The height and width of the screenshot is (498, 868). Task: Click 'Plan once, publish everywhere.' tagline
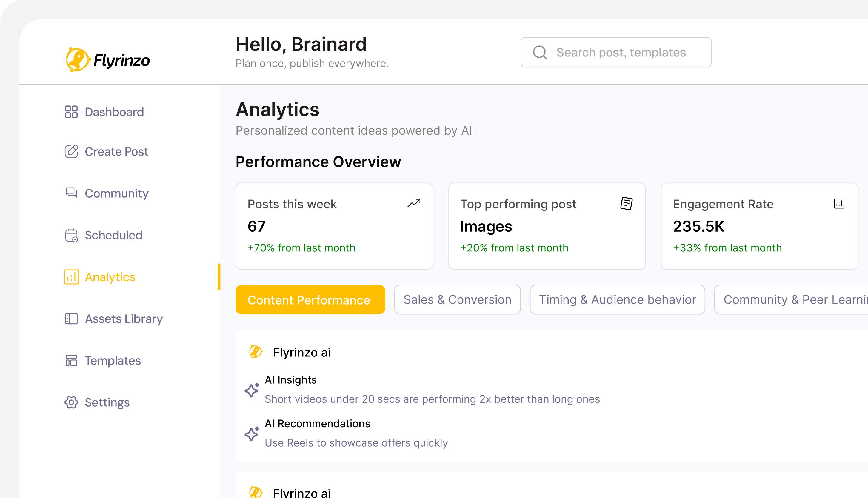click(x=312, y=63)
